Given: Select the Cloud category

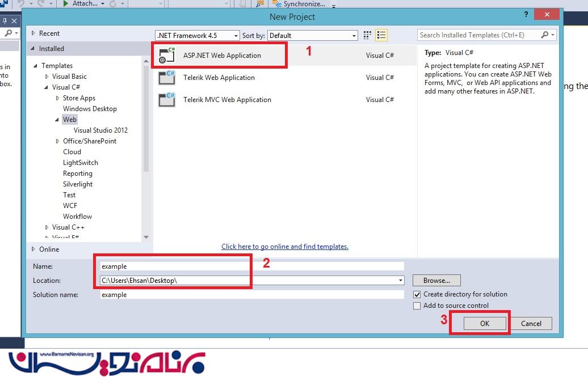Looking at the screenshot, I should pyautogui.click(x=72, y=152).
